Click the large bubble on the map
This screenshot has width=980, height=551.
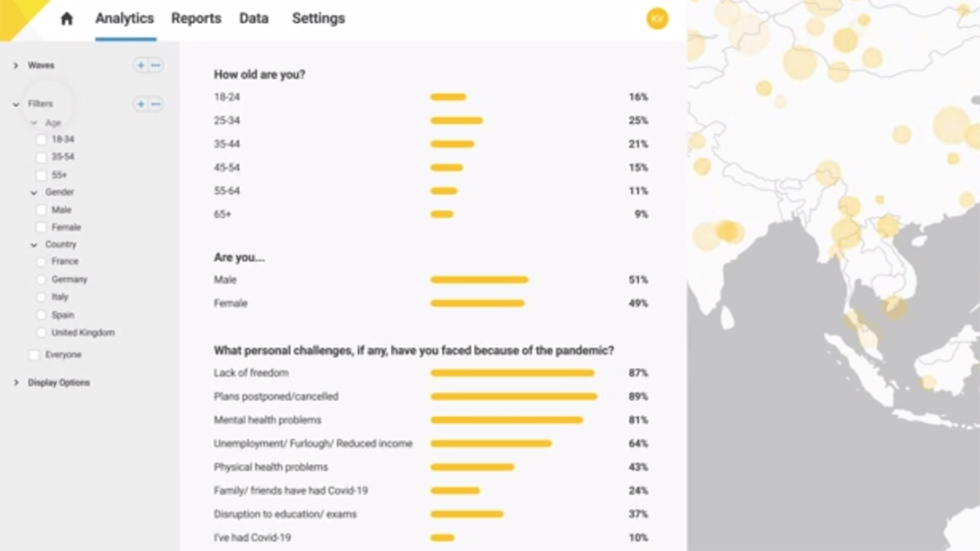coord(952,125)
